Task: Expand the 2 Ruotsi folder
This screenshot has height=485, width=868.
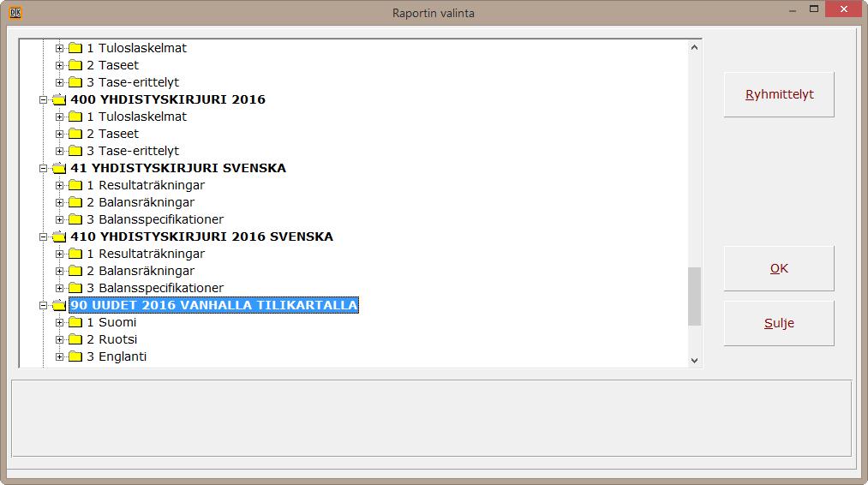Action: (x=59, y=340)
